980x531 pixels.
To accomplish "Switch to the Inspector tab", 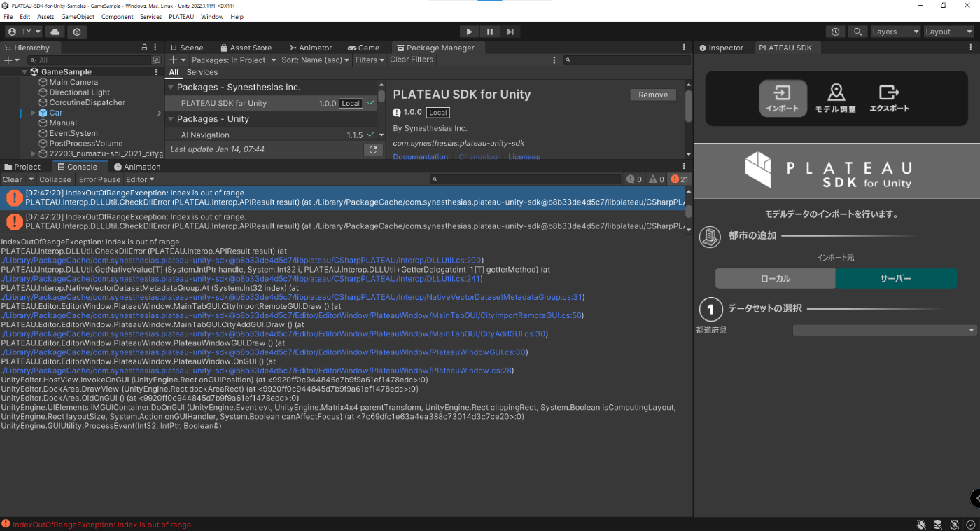I will pos(720,48).
